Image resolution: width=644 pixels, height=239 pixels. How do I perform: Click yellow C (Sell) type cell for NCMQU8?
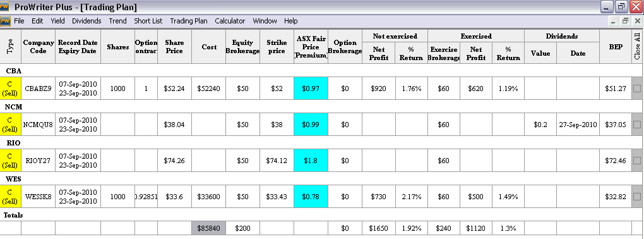[11, 124]
